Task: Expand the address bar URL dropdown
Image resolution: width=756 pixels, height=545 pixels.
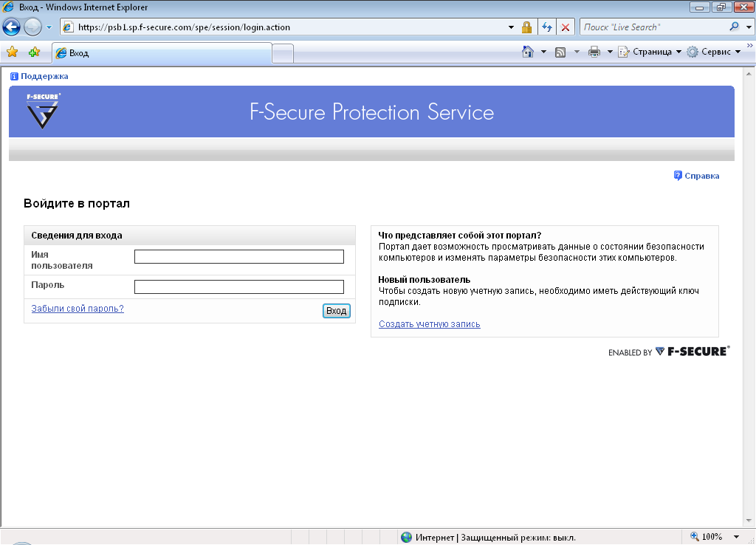Action: (511, 27)
